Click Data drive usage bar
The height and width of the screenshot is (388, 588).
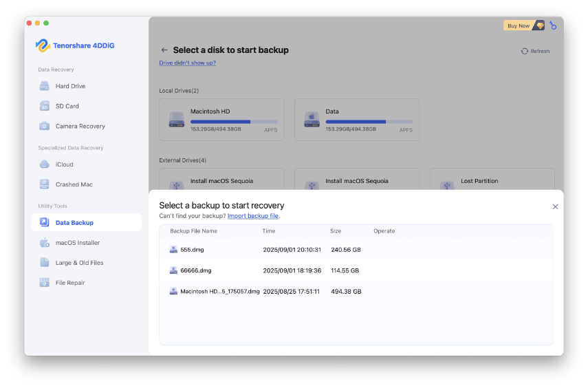(x=369, y=122)
